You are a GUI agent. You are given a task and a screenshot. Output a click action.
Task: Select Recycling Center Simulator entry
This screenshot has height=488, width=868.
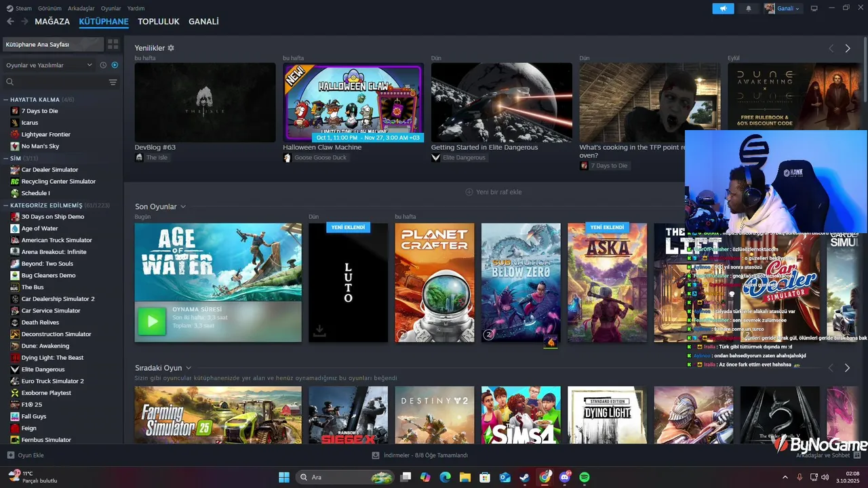click(58, 181)
